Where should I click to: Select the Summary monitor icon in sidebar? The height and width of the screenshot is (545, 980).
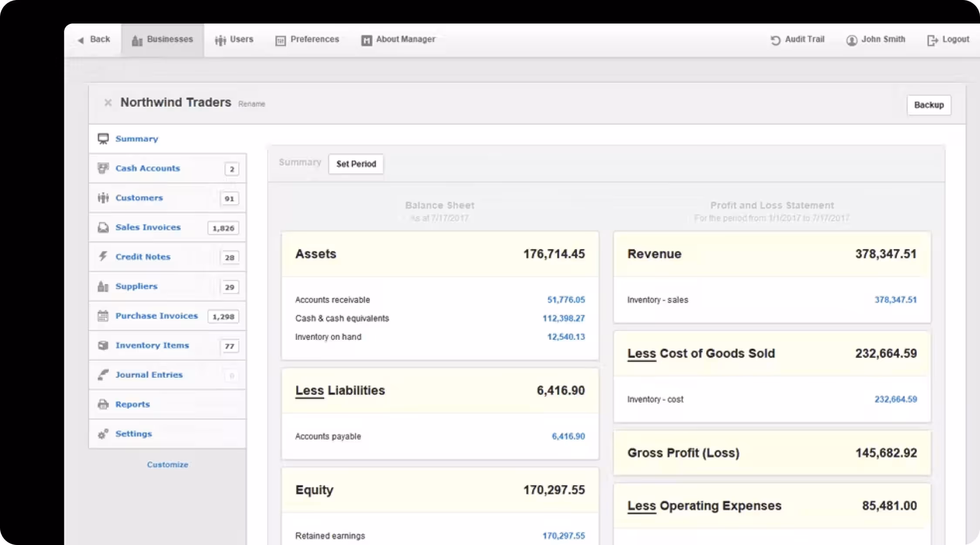pos(103,139)
